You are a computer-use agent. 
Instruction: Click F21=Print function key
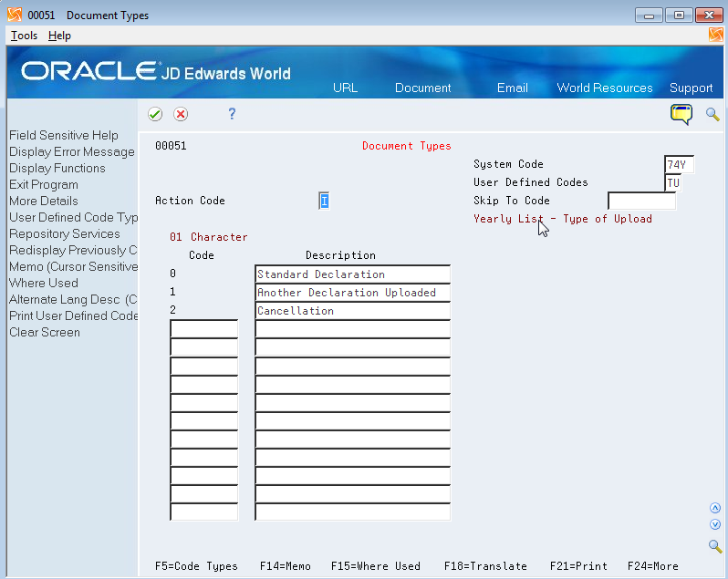pos(578,566)
